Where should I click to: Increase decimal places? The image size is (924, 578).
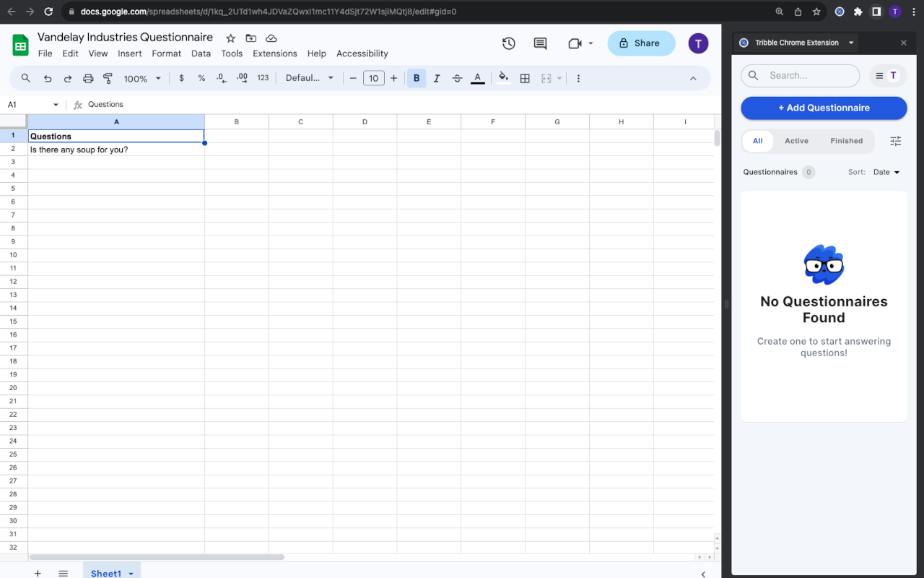(x=242, y=78)
